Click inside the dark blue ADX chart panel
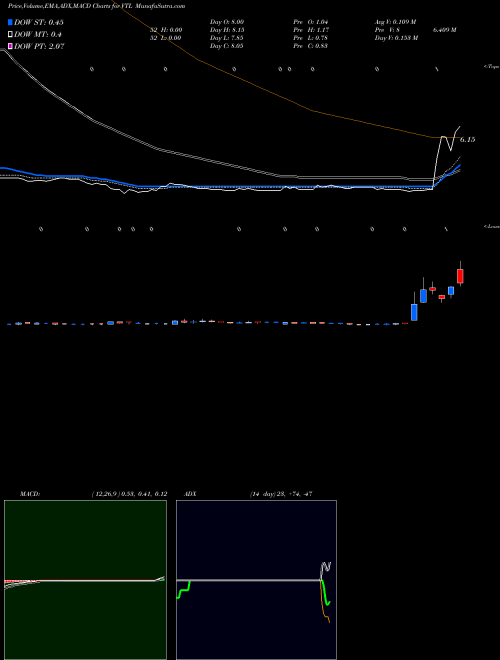This screenshot has width=500, height=660. point(256,579)
